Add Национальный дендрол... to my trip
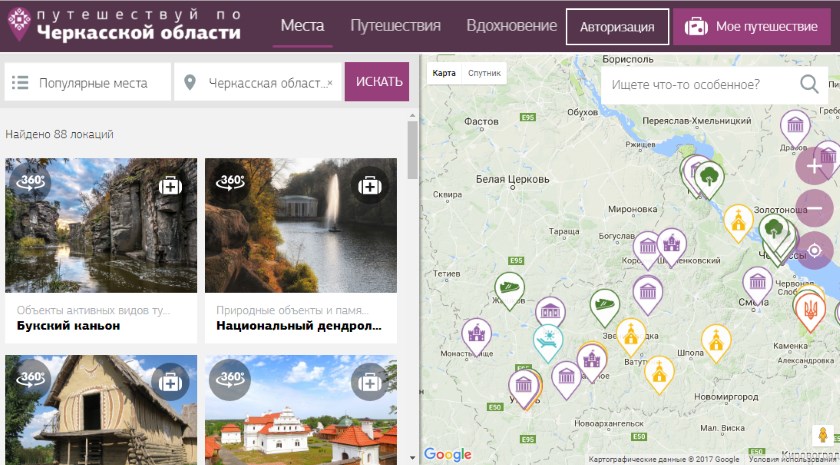Image resolution: width=840 pixels, height=465 pixels. (370, 185)
